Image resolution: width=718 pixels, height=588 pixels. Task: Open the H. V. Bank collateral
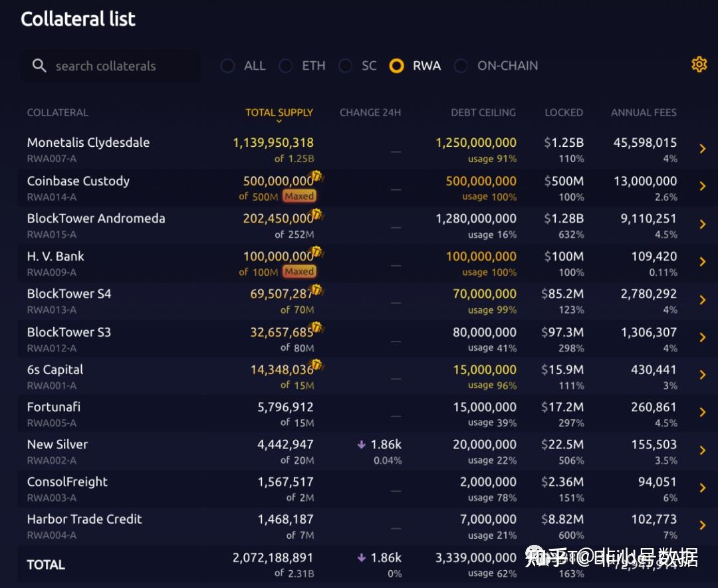(55, 256)
